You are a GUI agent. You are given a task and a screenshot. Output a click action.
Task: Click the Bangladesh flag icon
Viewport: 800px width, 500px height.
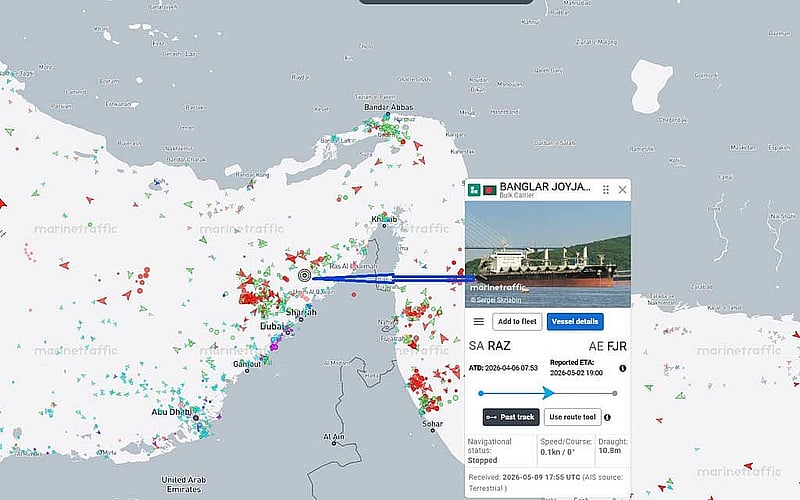(490, 190)
